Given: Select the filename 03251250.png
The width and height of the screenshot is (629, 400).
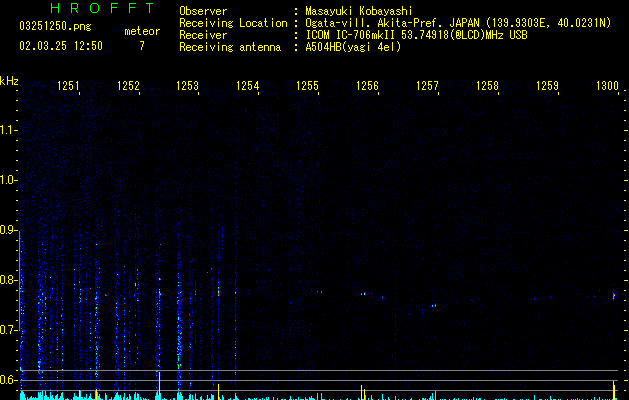Looking at the screenshot, I should pyautogui.click(x=55, y=27).
